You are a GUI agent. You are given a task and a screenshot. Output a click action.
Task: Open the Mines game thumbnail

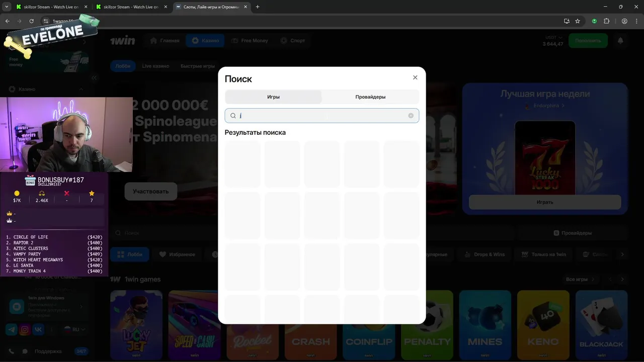tap(485, 324)
